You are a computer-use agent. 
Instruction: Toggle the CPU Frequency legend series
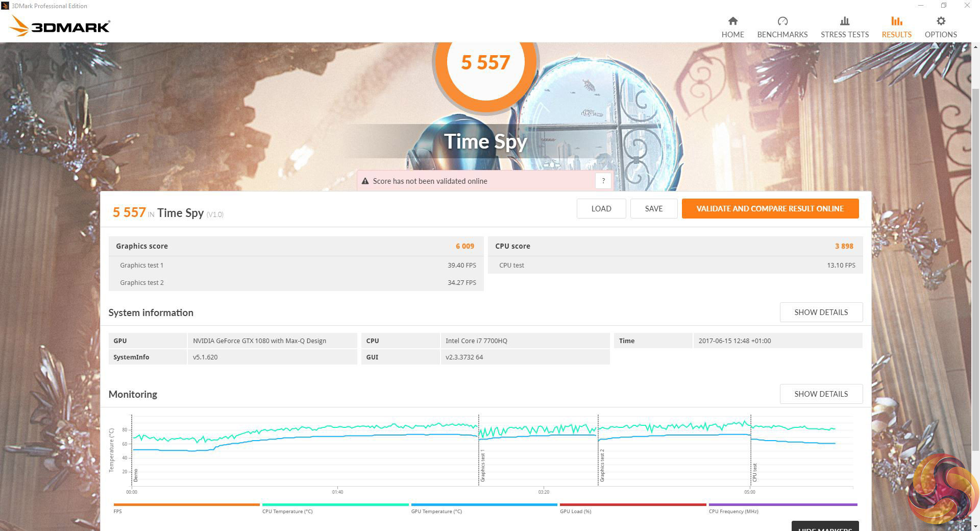(783, 508)
